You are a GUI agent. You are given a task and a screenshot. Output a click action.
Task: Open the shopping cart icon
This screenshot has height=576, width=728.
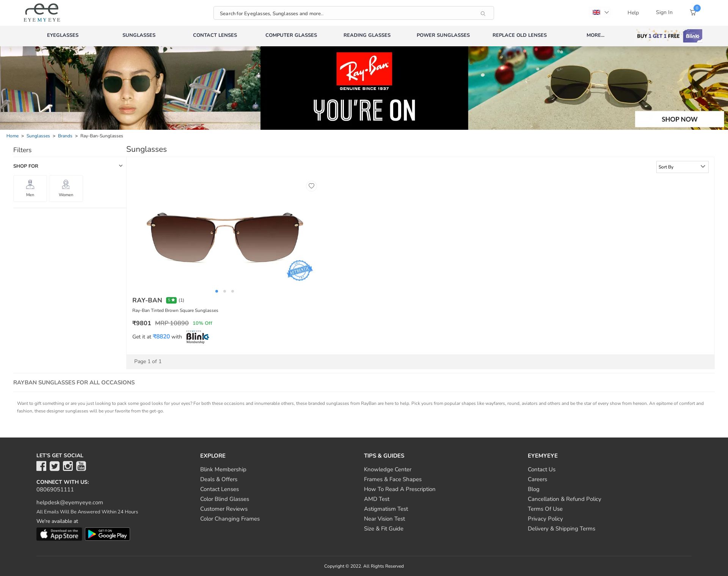(693, 13)
